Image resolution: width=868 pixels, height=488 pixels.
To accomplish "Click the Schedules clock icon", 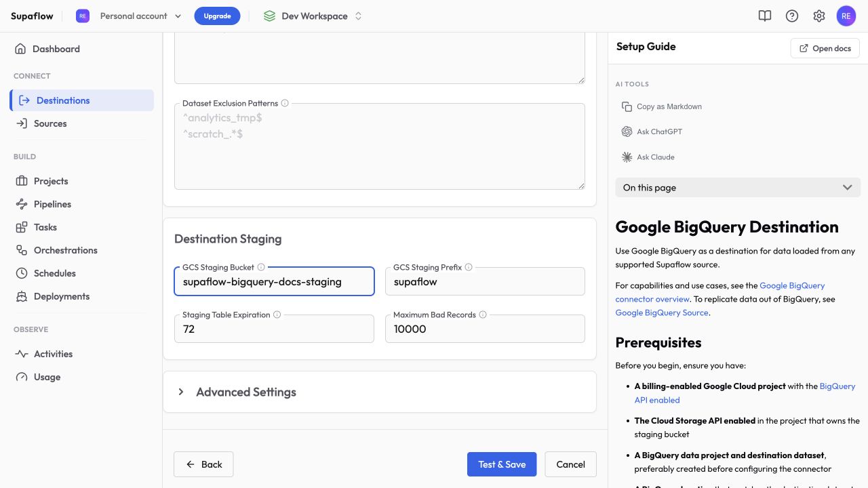I will coord(22,273).
